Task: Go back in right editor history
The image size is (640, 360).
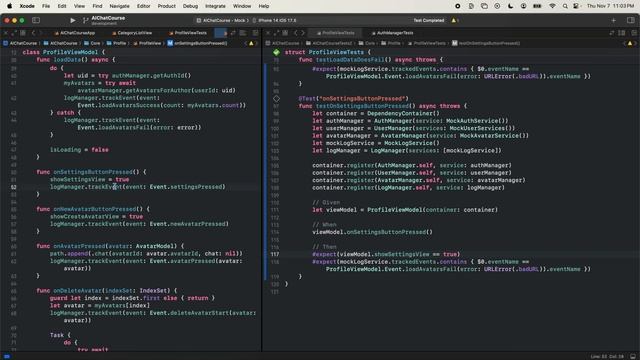Action: (x=296, y=33)
